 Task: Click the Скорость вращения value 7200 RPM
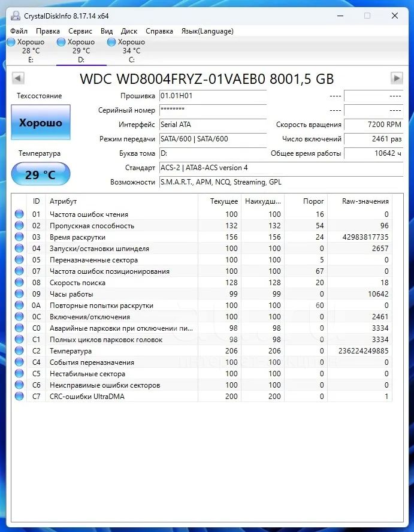(374, 125)
